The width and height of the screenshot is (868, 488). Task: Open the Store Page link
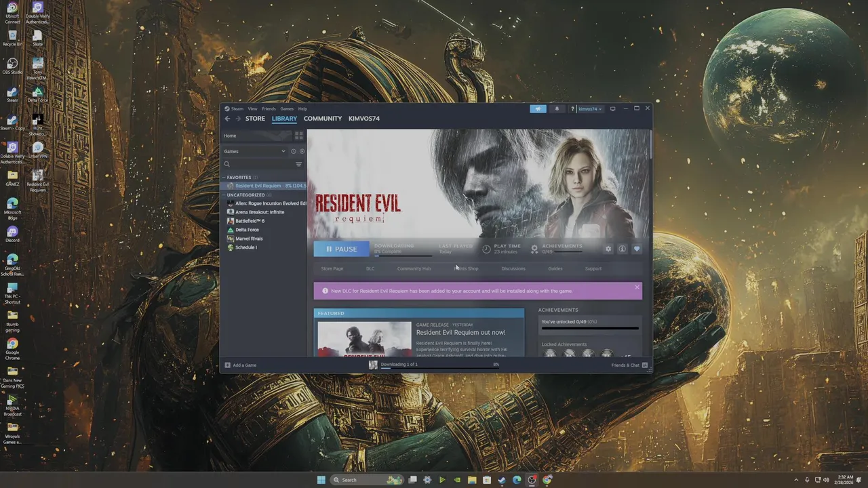(x=332, y=268)
